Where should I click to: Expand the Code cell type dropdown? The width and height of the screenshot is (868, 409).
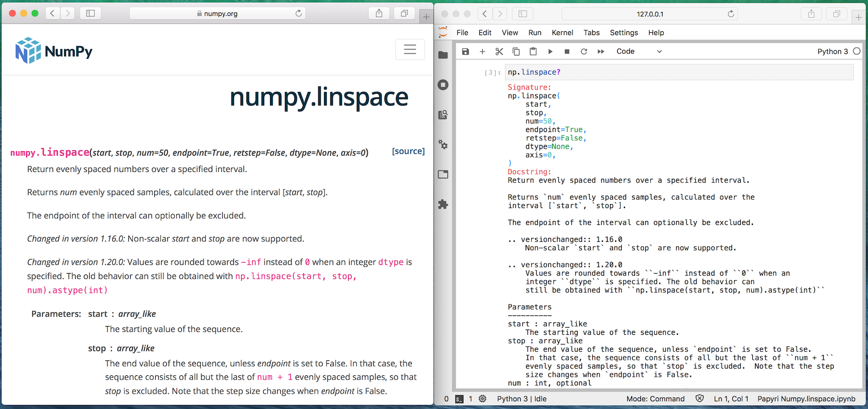(639, 52)
